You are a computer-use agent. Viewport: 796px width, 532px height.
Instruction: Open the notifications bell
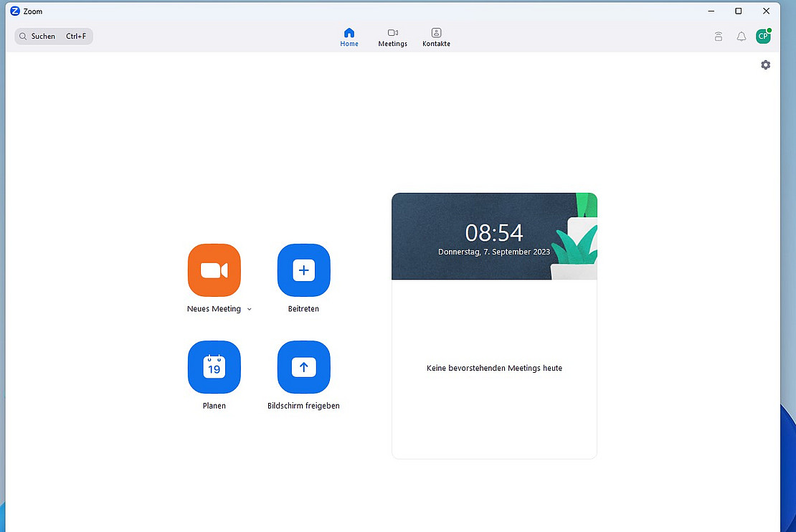click(741, 37)
